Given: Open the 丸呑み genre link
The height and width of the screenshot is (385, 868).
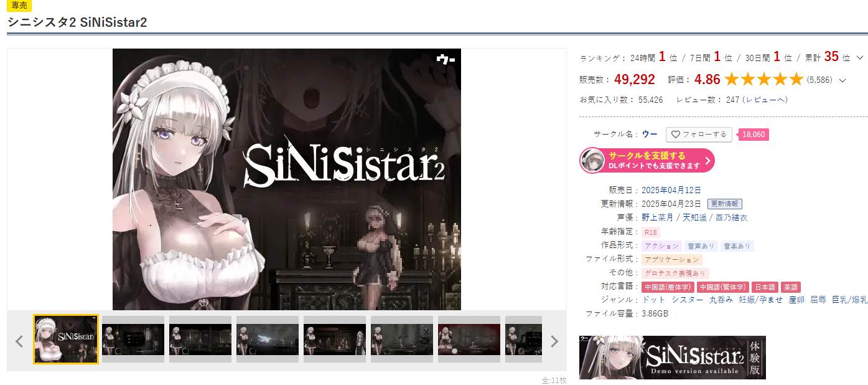Looking at the screenshot, I should (721, 300).
